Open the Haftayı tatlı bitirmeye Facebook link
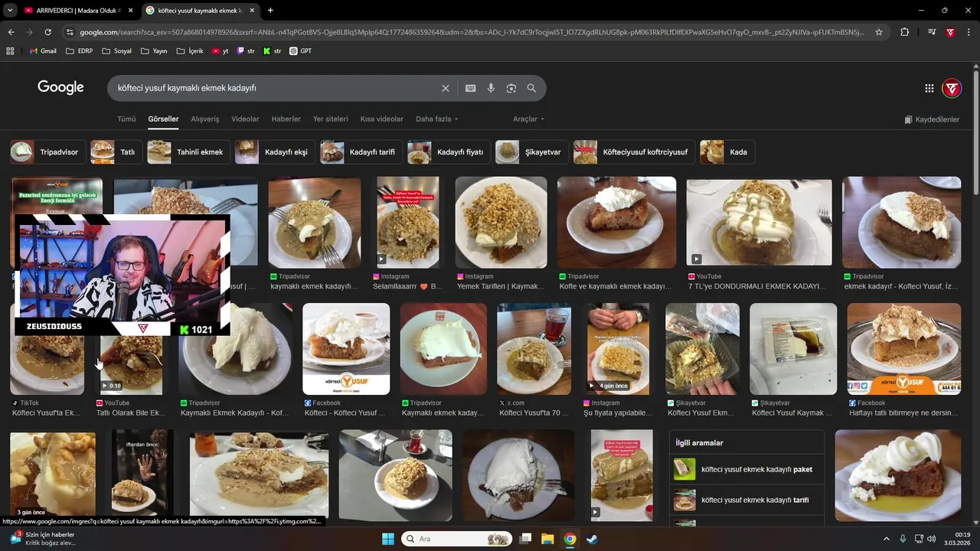Viewport: 980px width, 551px height. coord(903,412)
